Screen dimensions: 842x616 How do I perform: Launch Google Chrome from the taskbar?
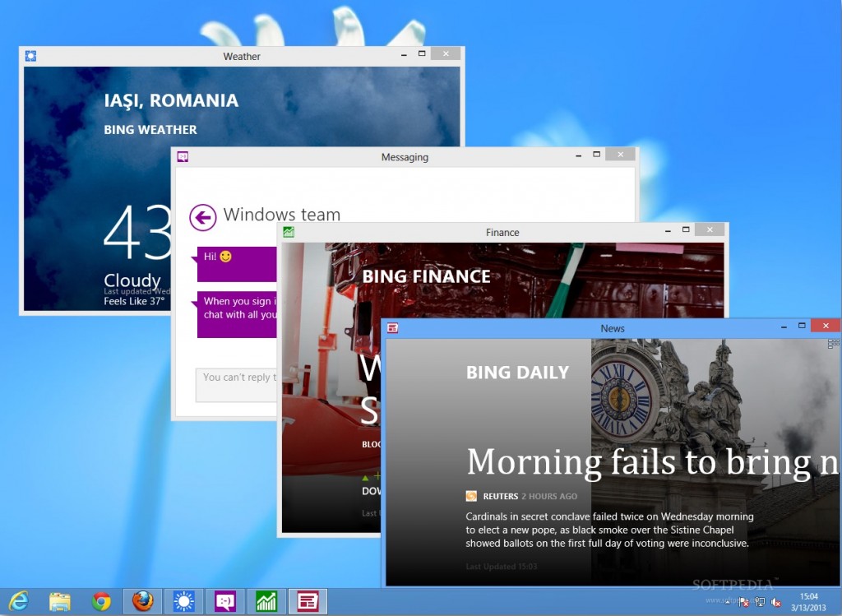pyautogui.click(x=101, y=601)
